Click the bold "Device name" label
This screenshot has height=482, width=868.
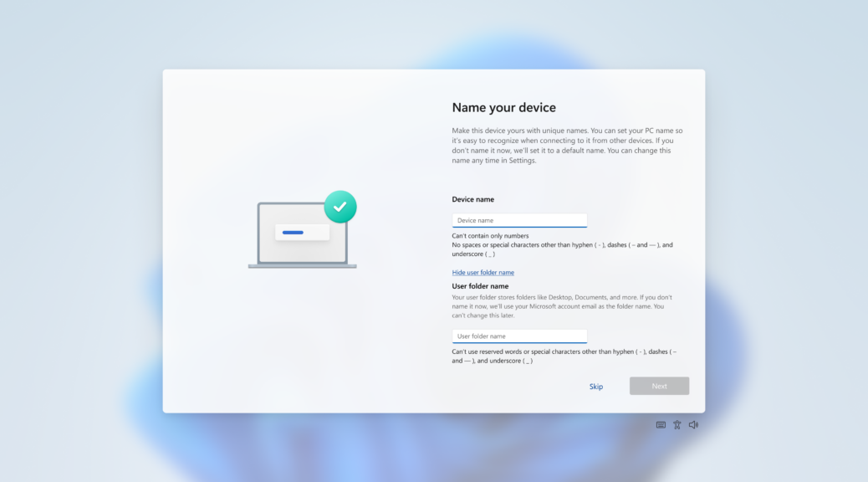coord(473,199)
